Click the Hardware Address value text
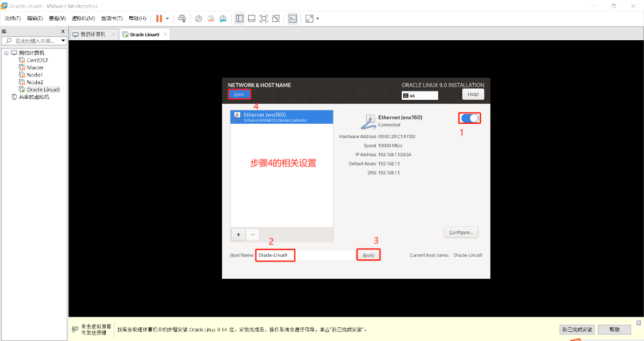This screenshot has height=341, width=644. tap(397, 137)
